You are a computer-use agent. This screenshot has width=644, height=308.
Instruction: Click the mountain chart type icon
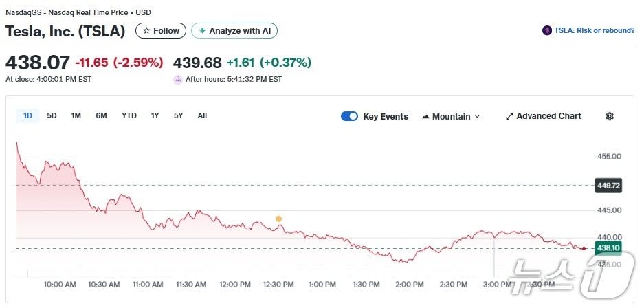click(x=425, y=117)
